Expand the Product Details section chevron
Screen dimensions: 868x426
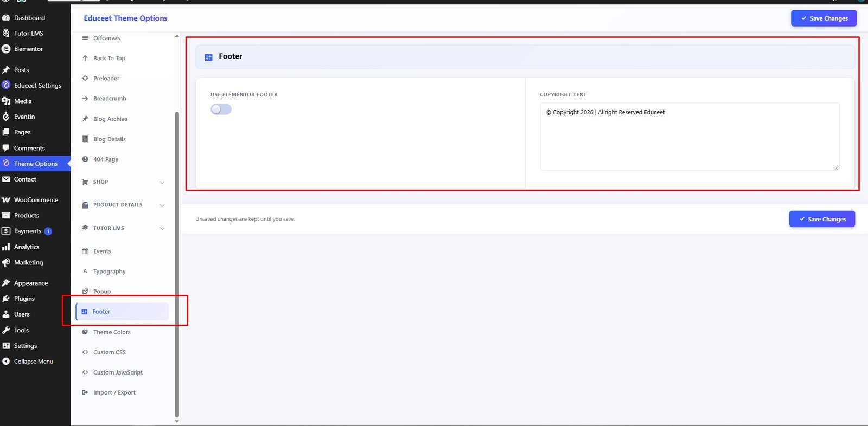(162, 205)
